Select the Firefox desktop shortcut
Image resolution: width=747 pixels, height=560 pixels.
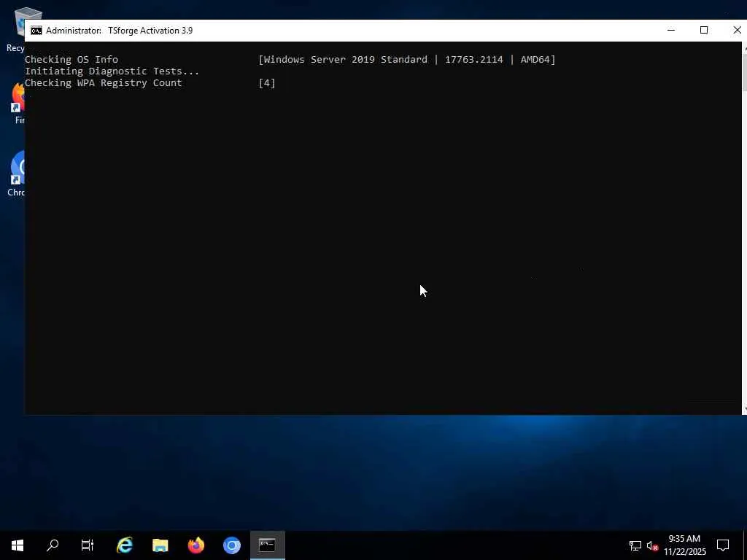[17, 104]
